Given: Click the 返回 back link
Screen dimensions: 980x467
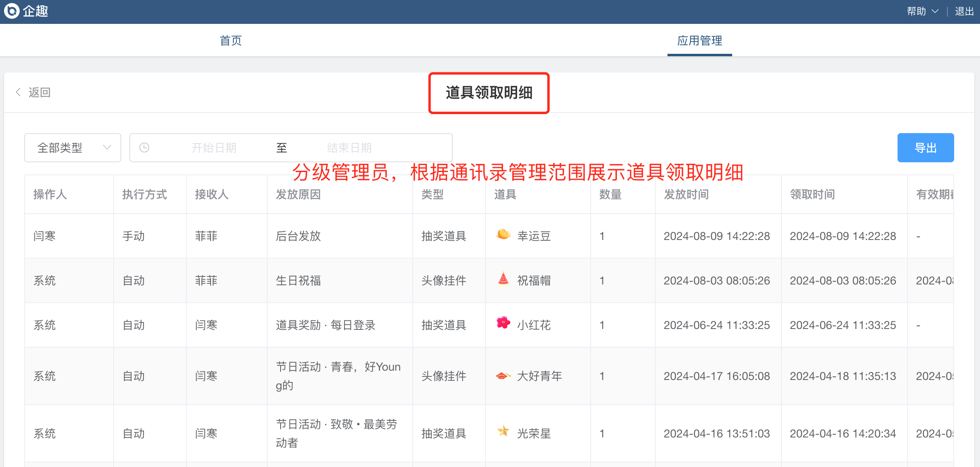Looking at the screenshot, I should (39, 92).
